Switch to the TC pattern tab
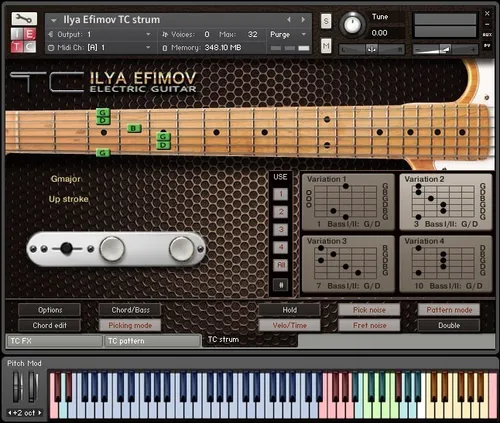Image resolution: width=500 pixels, height=423 pixels. click(152, 341)
